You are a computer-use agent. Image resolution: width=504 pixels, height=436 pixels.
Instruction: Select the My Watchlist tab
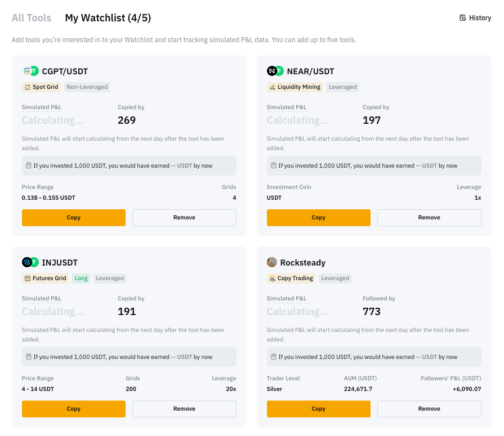108,18
